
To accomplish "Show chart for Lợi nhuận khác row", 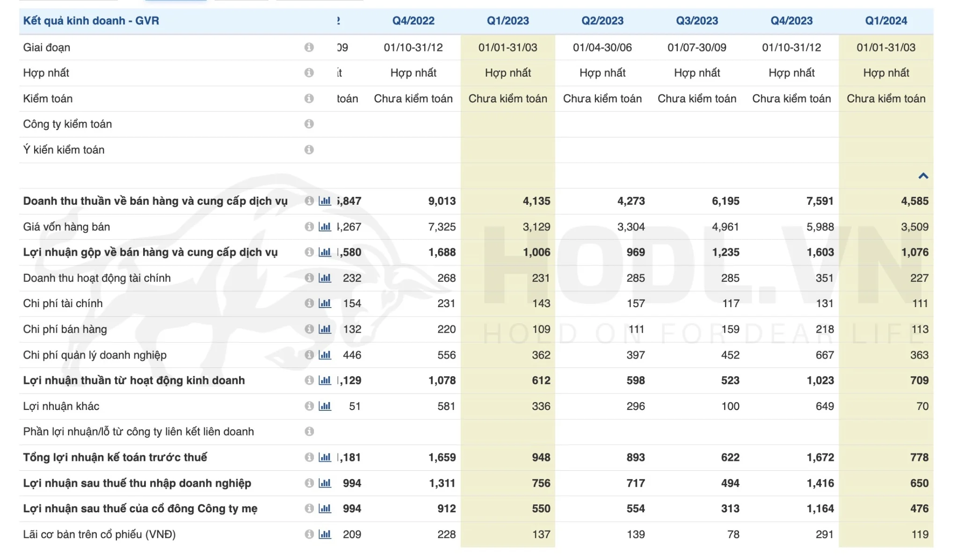I will 325,406.
